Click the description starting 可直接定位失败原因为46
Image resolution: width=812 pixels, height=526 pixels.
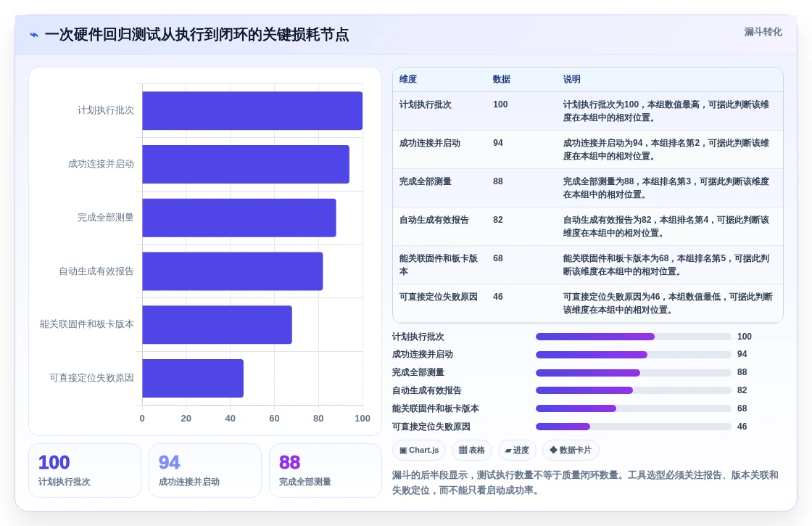click(668, 303)
